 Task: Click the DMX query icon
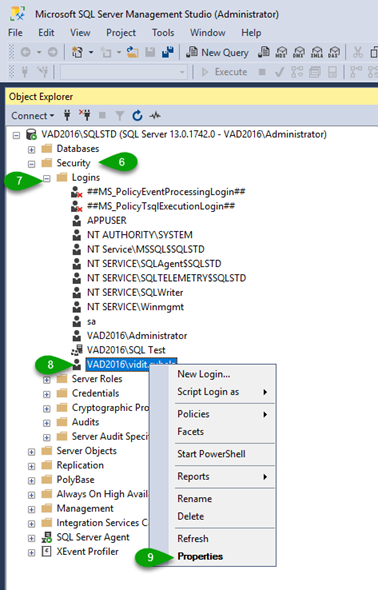(x=299, y=52)
